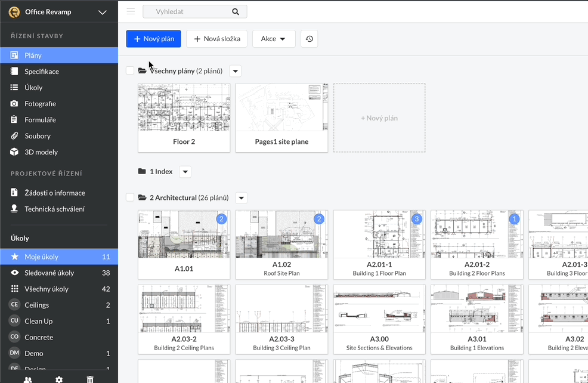Expand the Office Revamp project switcher
This screenshot has width=588, height=383.
102,12
